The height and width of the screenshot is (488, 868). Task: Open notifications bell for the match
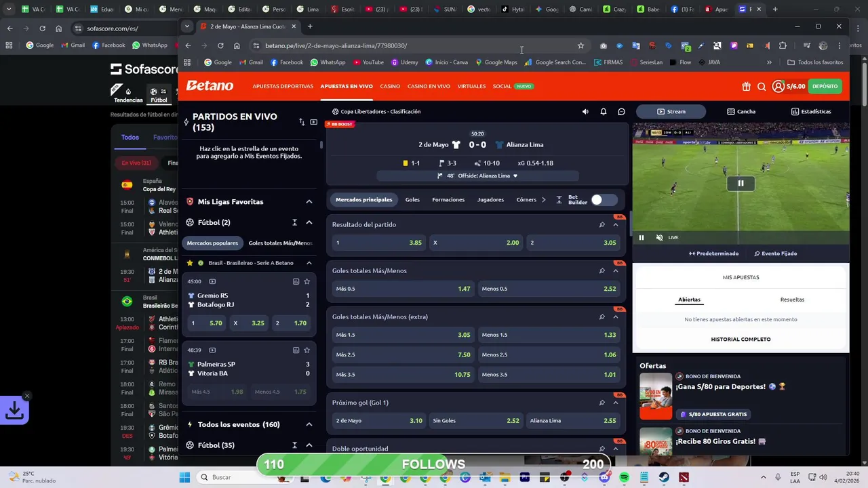pos(603,111)
